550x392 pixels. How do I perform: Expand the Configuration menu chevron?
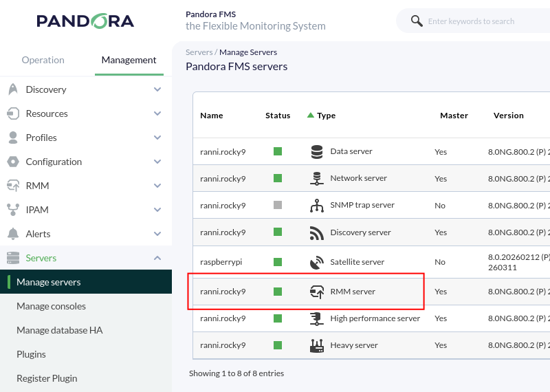tap(157, 162)
